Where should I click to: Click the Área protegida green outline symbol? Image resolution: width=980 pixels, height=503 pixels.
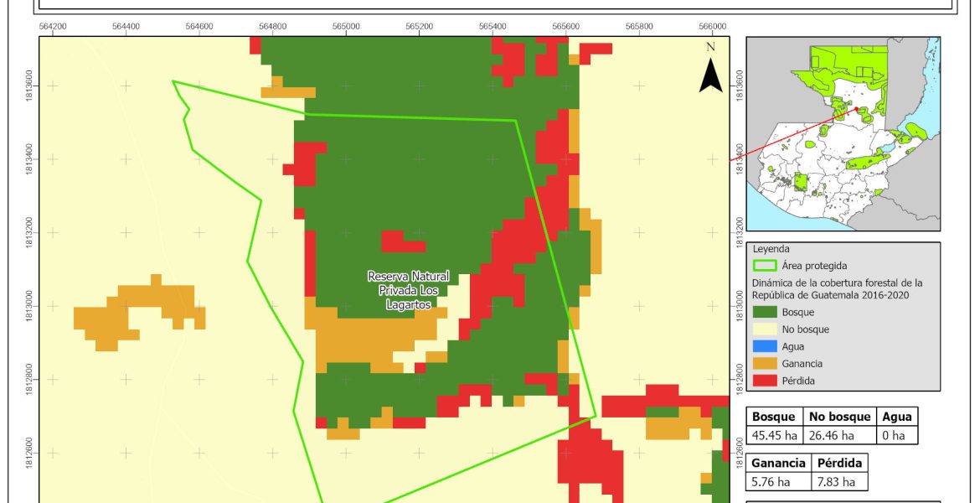(764, 266)
